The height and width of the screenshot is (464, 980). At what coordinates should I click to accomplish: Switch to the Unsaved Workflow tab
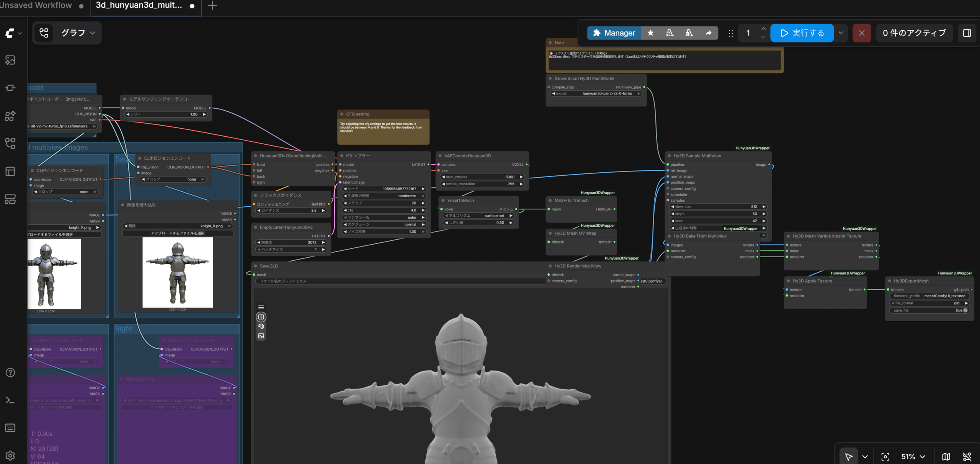pyautogui.click(x=36, y=5)
